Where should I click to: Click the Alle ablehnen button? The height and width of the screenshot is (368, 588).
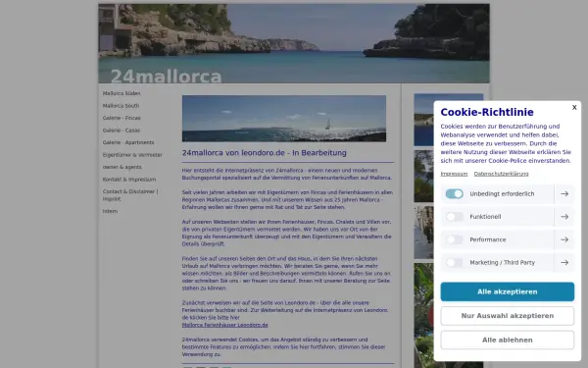[x=507, y=340]
